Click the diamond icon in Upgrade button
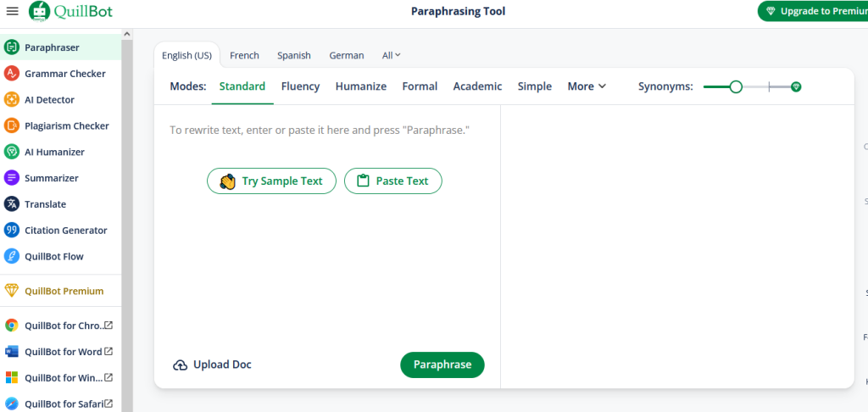 click(x=771, y=11)
